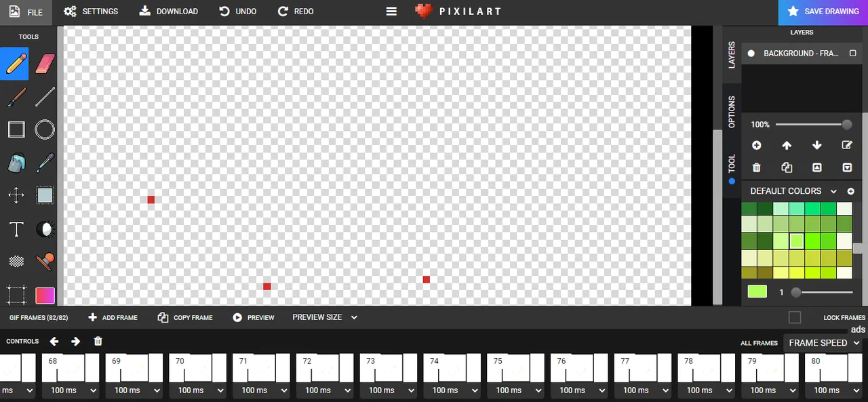
Task: Open the File menu
Action: pyautogui.click(x=26, y=12)
